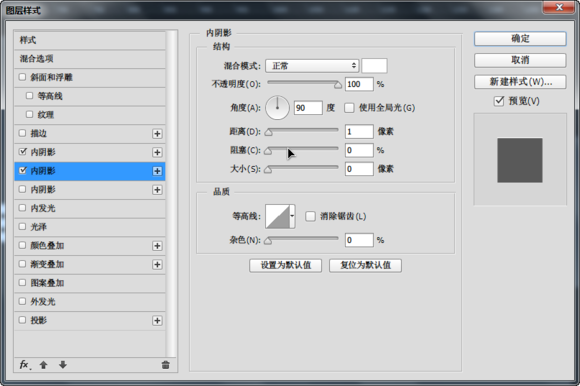
Task: Select 混合选项 in the styles list
Action: pyautogui.click(x=90, y=58)
